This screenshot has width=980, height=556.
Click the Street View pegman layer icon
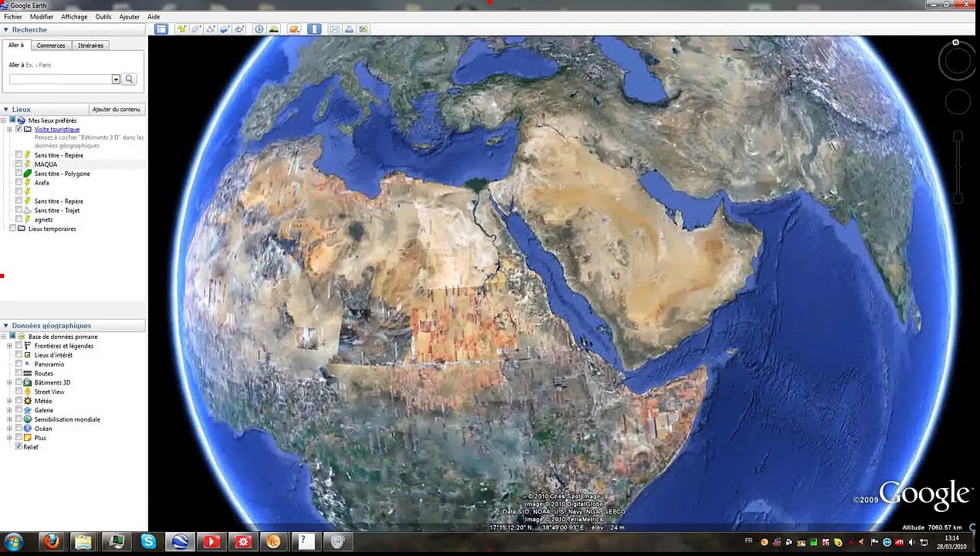pyautogui.click(x=28, y=392)
